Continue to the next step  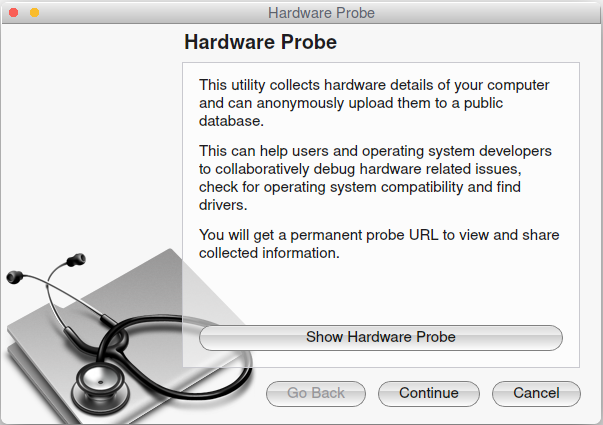coord(429,393)
